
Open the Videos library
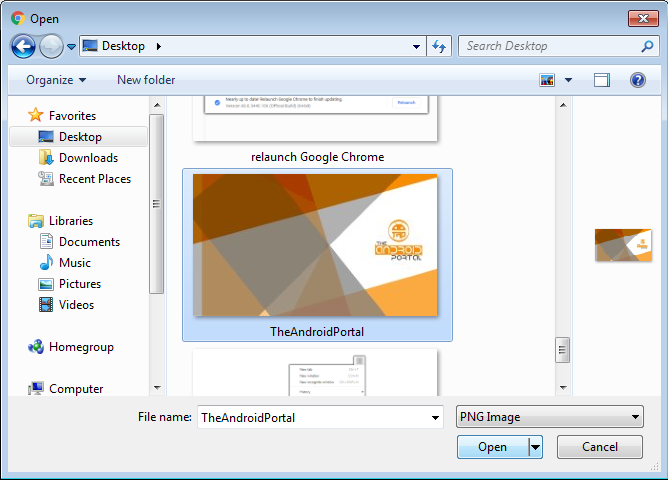coord(76,305)
